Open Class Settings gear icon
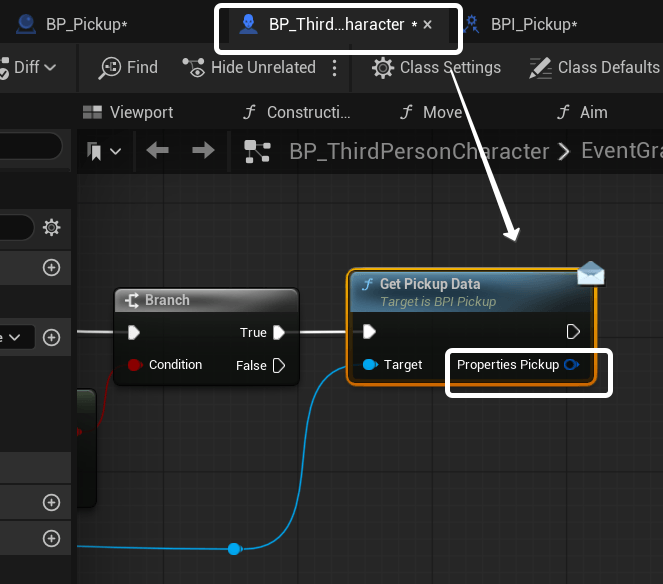663x584 pixels. (x=382, y=68)
